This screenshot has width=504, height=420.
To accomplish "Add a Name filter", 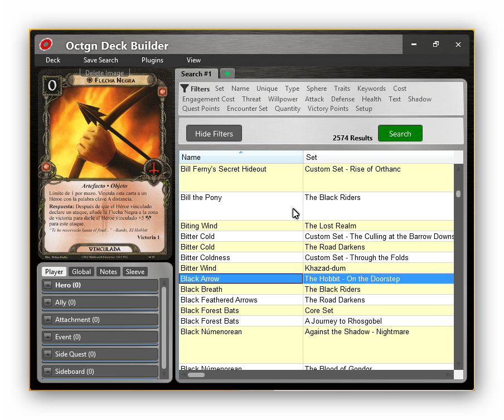I will [240, 89].
